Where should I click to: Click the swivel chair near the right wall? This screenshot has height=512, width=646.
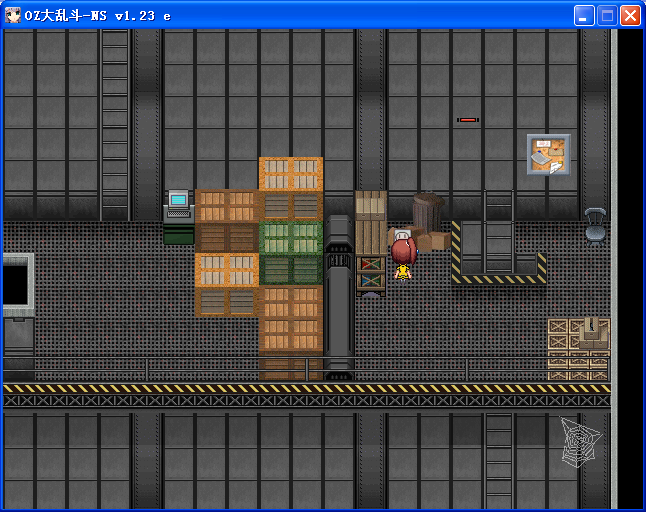point(595,227)
